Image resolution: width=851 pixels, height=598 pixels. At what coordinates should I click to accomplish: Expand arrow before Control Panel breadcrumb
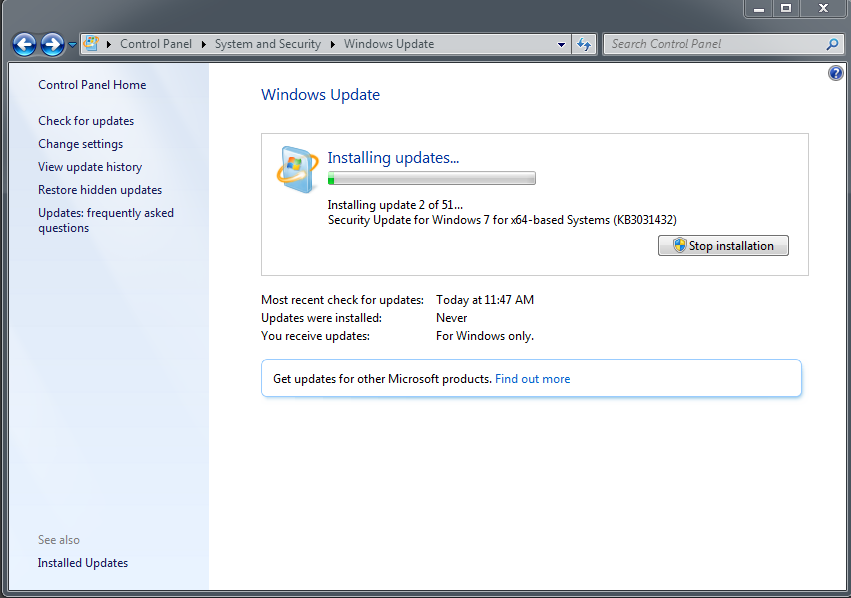(109, 44)
